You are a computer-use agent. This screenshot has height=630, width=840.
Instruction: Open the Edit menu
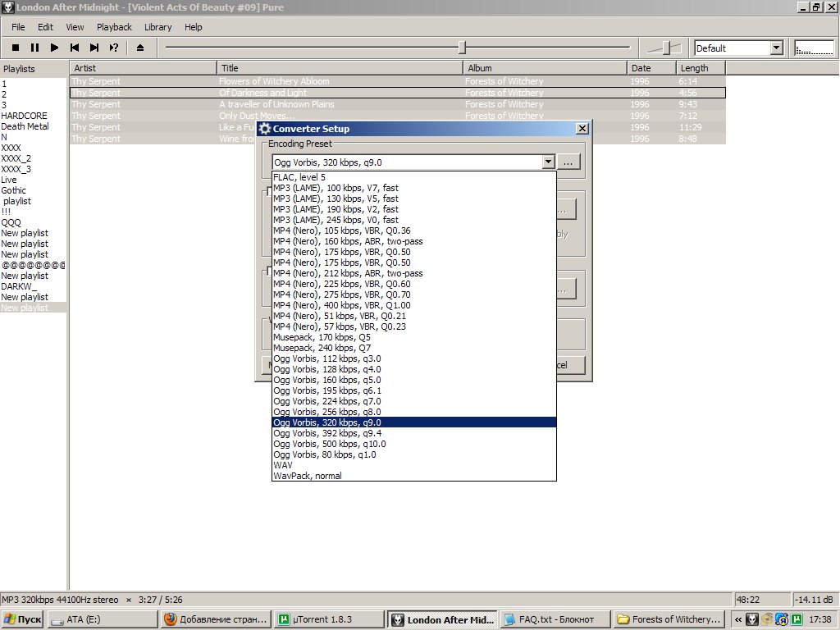click(x=45, y=27)
